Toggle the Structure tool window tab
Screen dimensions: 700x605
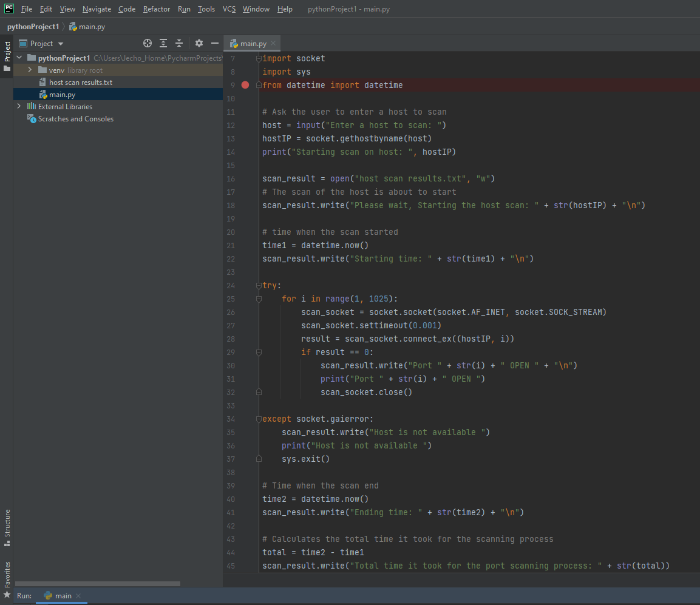[x=7, y=527]
